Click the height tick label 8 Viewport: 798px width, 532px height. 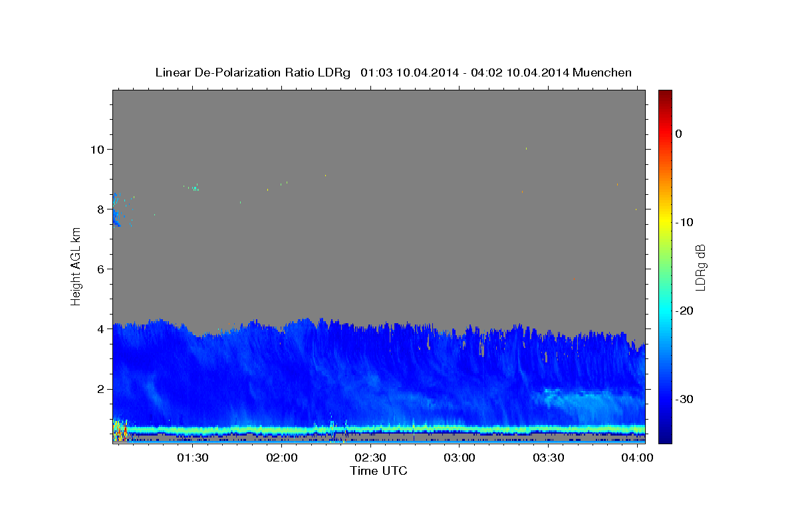(101, 209)
